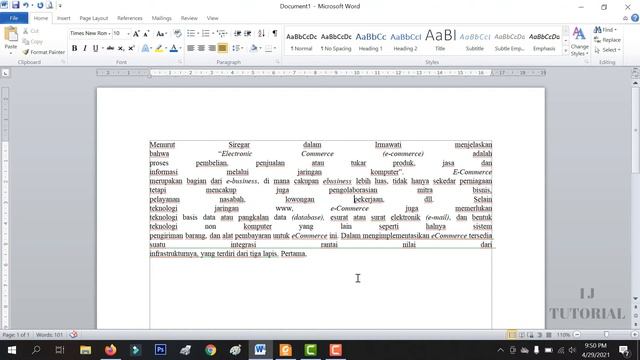Open the Change Styles menu
The height and width of the screenshot is (360, 640).
coord(579,42)
